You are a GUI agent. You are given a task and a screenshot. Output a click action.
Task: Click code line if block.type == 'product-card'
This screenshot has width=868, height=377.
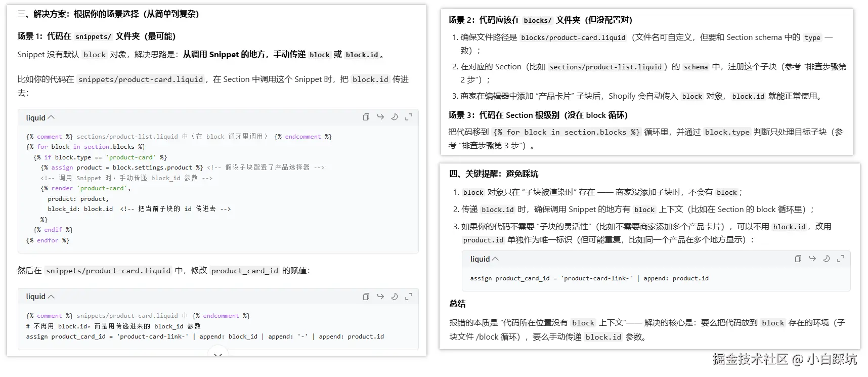pyautogui.click(x=100, y=157)
